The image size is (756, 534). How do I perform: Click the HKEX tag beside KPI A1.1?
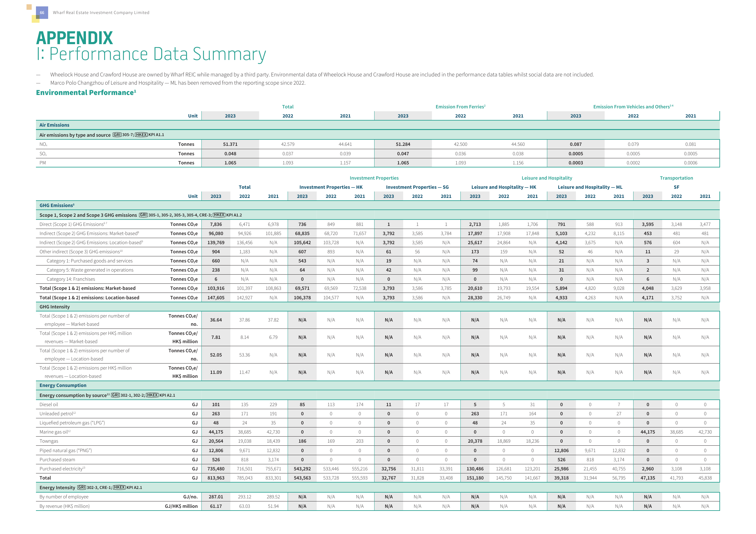(141, 135)
